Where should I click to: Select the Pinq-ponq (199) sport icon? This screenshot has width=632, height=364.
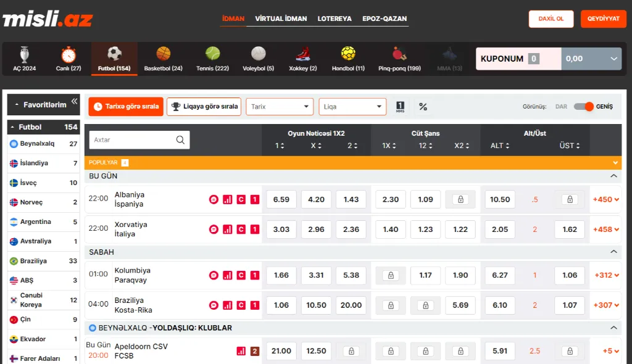399,59
